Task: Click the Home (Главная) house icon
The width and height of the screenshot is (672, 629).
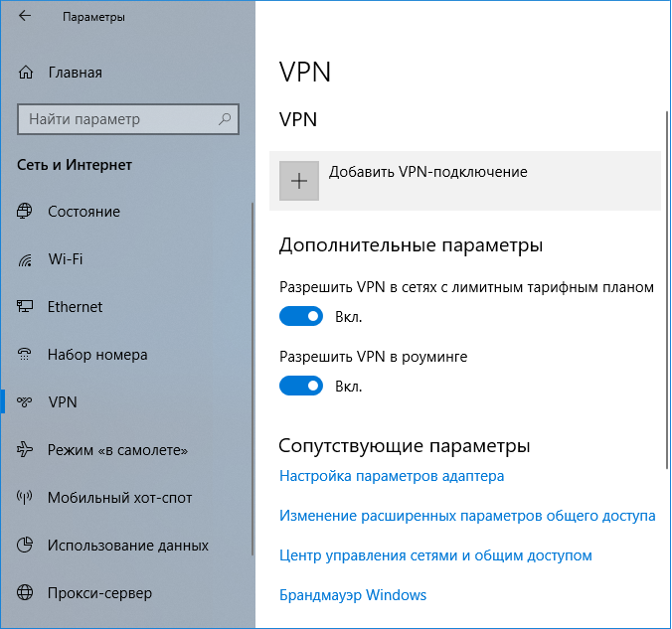Action: click(26, 73)
